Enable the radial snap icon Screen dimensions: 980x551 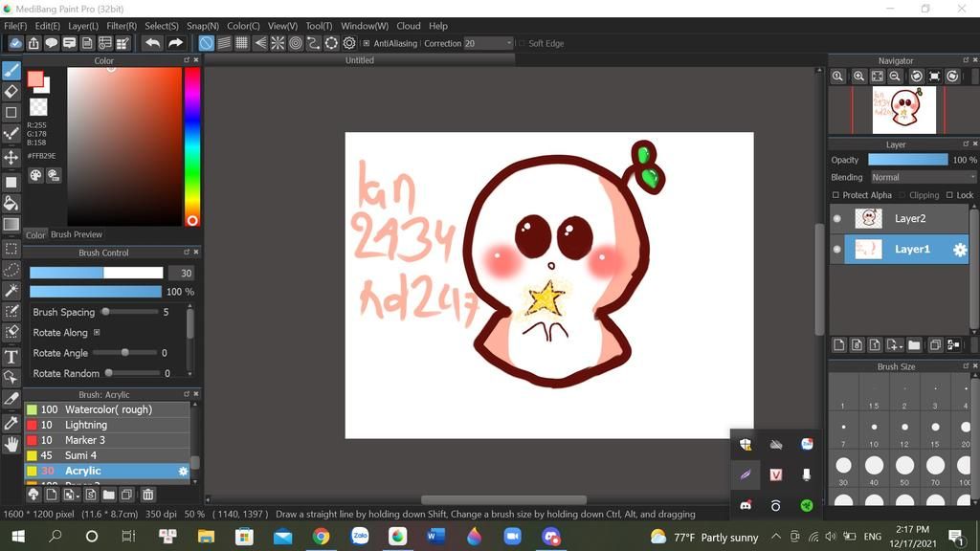tap(278, 43)
